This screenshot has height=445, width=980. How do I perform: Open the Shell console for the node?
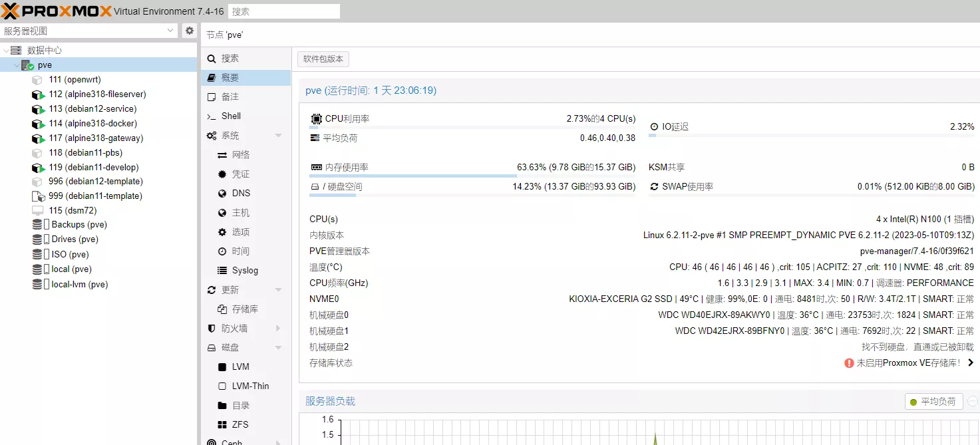pyautogui.click(x=231, y=116)
